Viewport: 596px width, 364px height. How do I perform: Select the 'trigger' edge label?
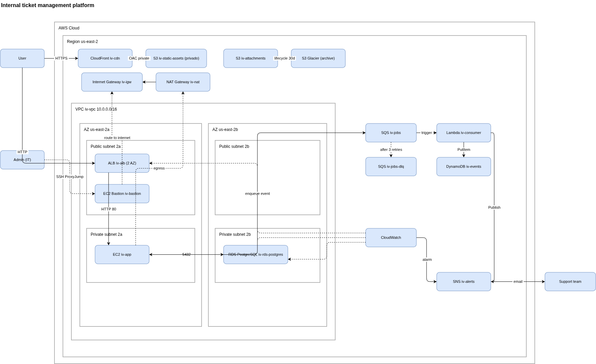coord(427,133)
